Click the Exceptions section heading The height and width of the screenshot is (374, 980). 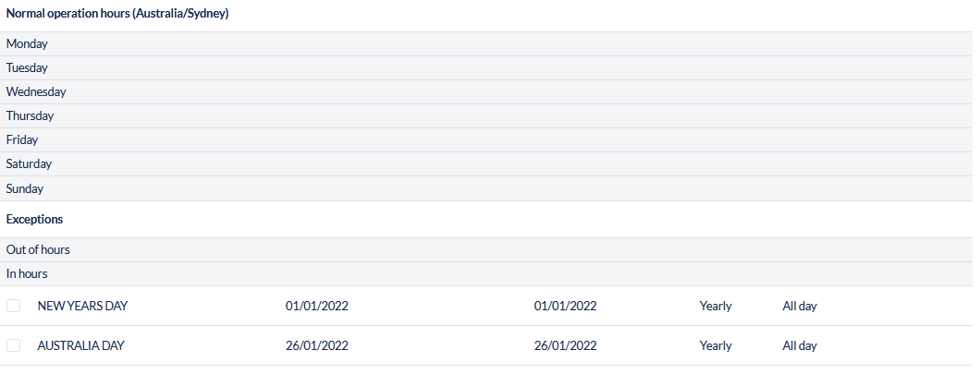pos(34,220)
